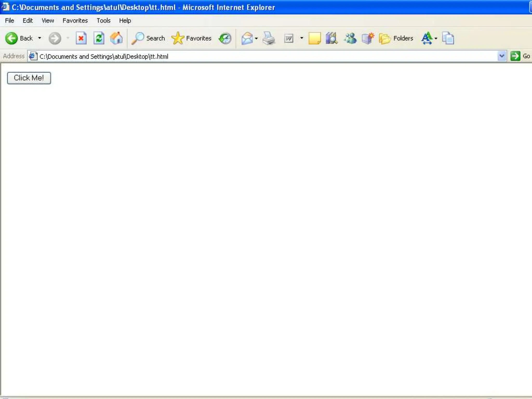Click the Print icon
Image resolution: width=532 pixels, height=399 pixels.
coord(269,38)
